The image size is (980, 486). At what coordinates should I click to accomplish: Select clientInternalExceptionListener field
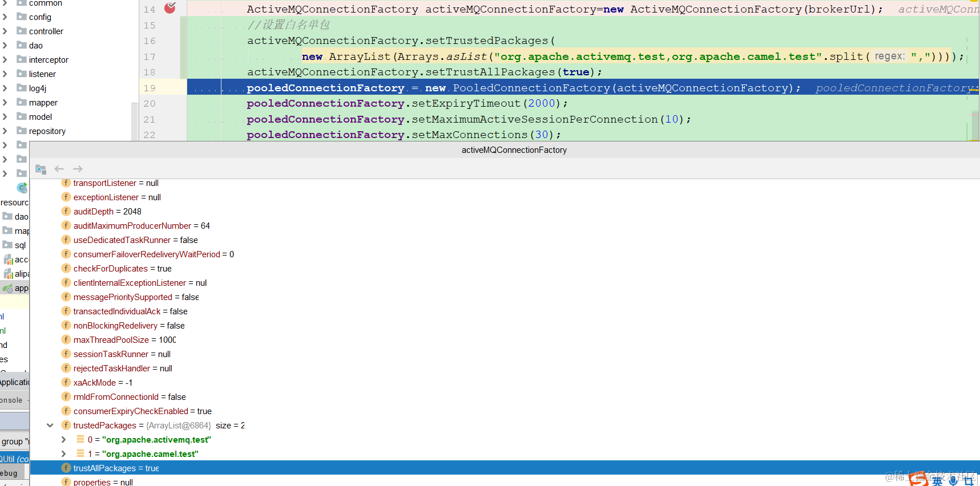[140, 283]
